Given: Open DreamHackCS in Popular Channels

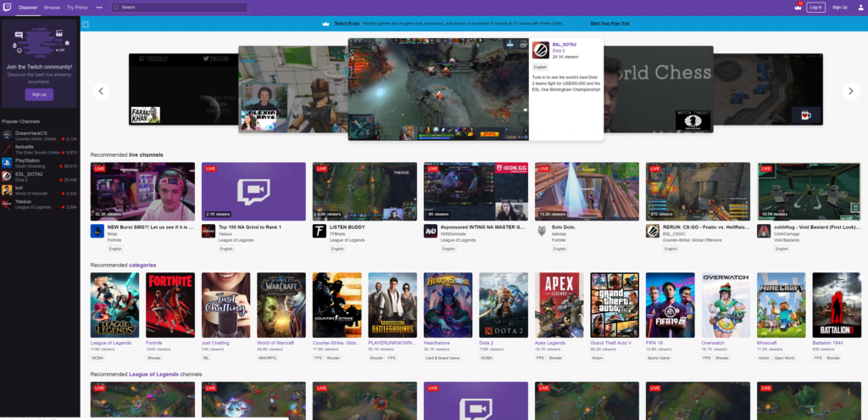Looking at the screenshot, I should (40, 136).
